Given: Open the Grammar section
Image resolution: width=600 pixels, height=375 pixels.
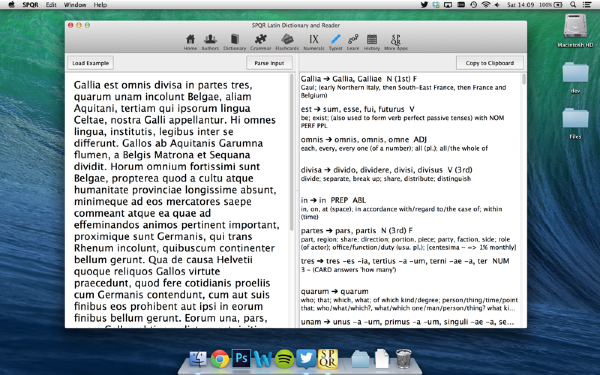Looking at the screenshot, I should point(261,42).
